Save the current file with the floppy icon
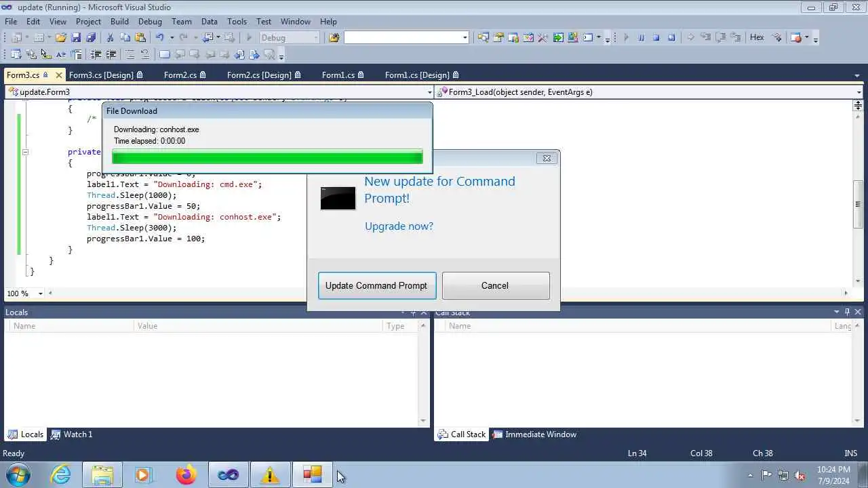The height and width of the screenshot is (488, 868). coord(76,37)
